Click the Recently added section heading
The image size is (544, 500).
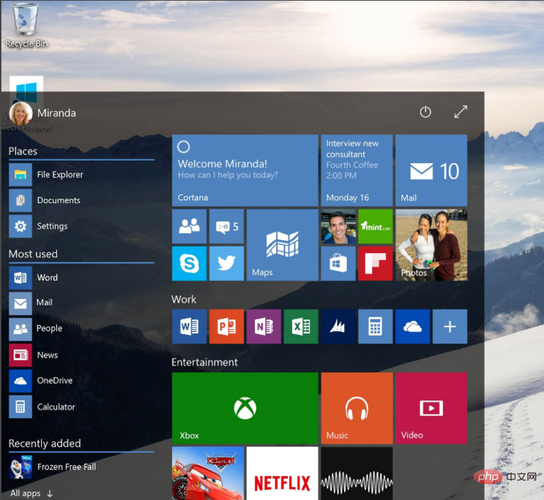(45, 443)
